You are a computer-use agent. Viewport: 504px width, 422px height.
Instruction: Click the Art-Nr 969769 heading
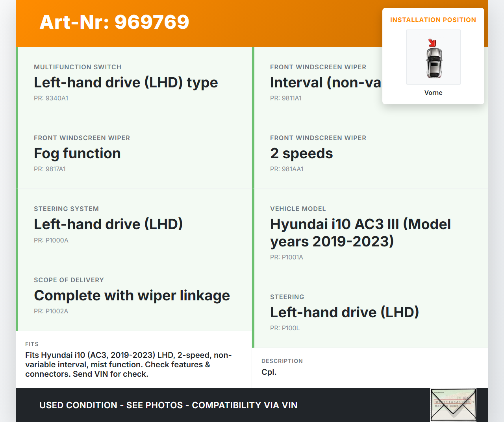(114, 22)
